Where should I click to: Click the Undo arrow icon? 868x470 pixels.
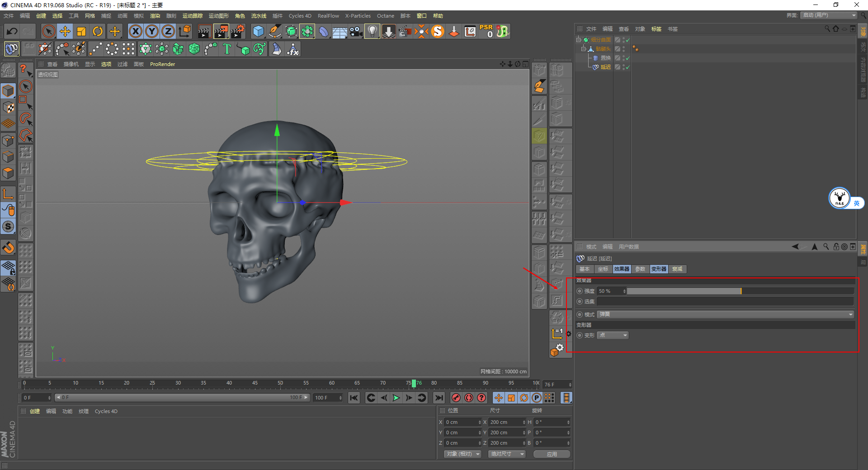pos(12,31)
